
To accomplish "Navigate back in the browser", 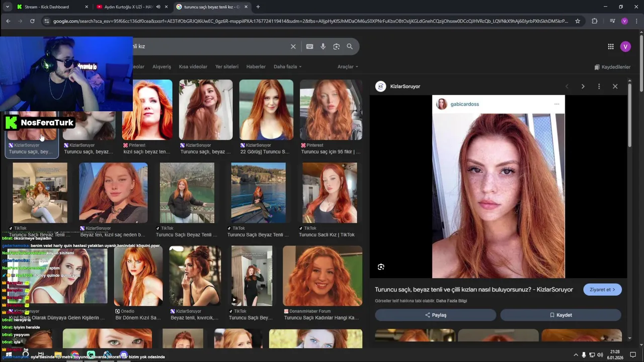I will [8, 21].
